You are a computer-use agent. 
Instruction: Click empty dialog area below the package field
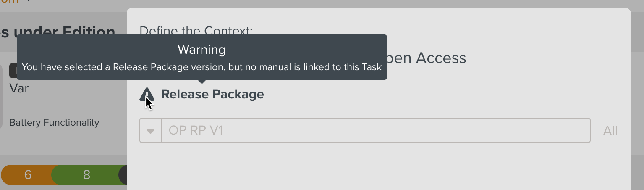pyautogui.click(x=378, y=168)
